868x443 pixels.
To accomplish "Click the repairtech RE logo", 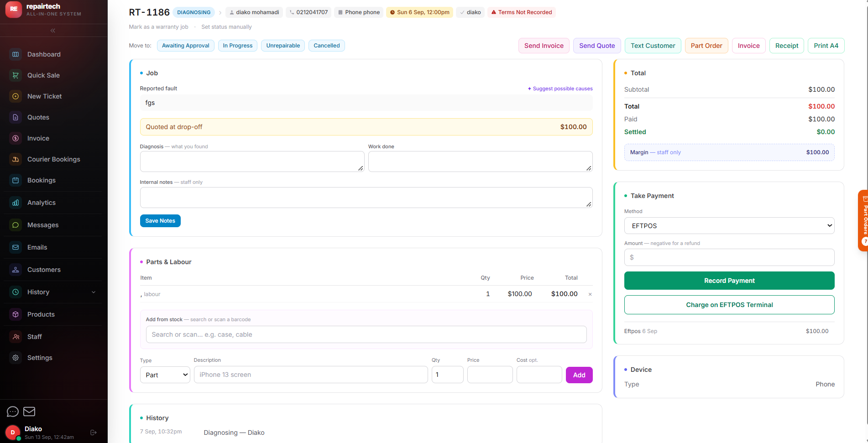I will tap(14, 10).
